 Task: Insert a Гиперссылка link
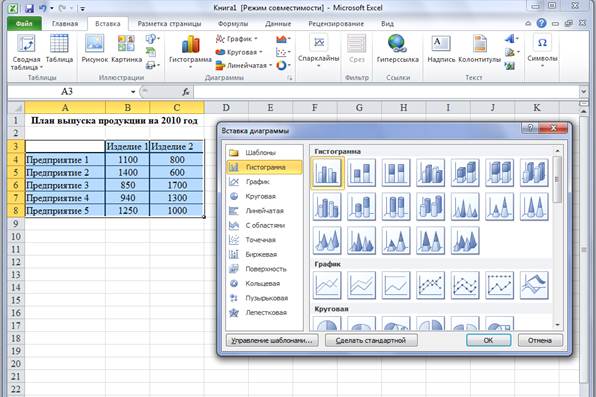coord(398,48)
